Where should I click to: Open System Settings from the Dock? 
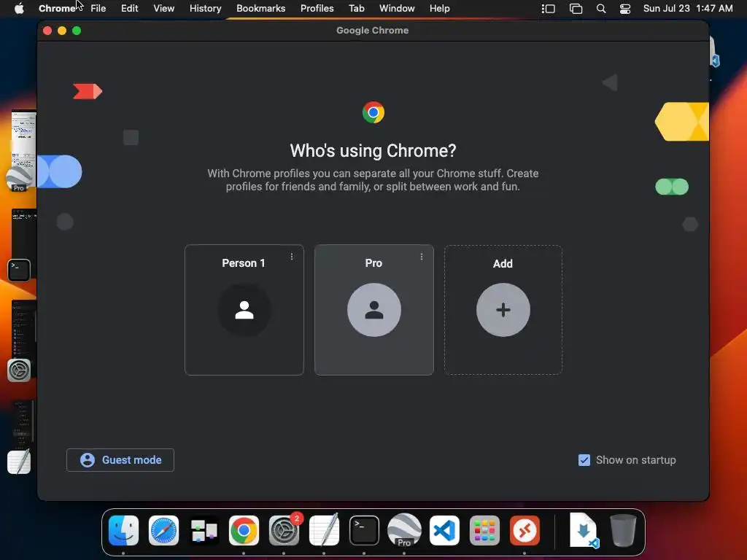coord(285,531)
